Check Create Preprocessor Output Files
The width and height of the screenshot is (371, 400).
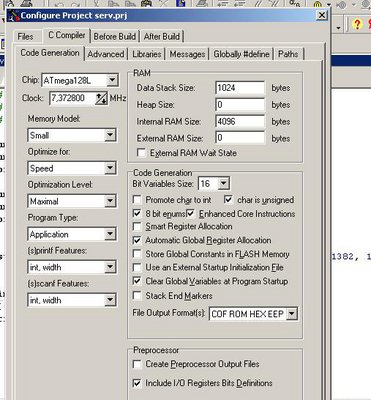tap(137, 364)
